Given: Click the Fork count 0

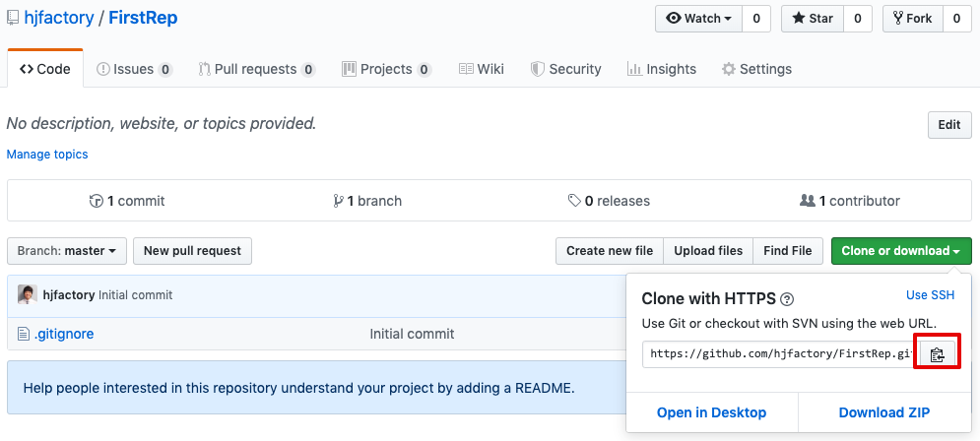Looking at the screenshot, I should (x=957, y=19).
